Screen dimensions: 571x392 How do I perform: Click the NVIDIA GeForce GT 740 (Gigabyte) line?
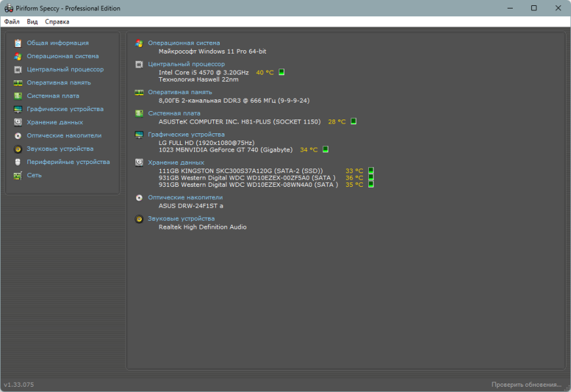coord(226,150)
